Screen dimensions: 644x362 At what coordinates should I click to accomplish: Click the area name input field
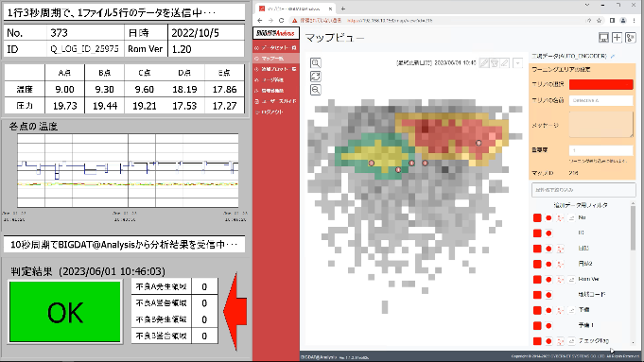click(x=600, y=100)
